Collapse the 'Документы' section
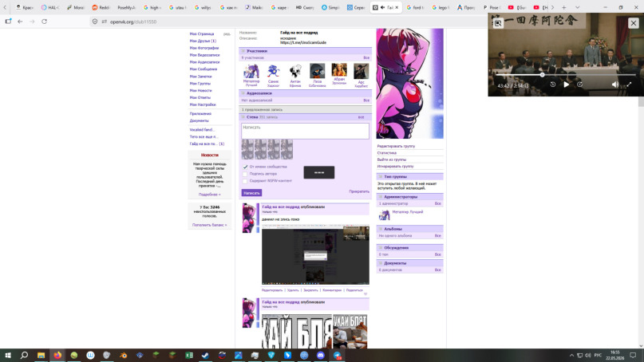Image resolution: width=644 pixels, height=362 pixels. pos(381,262)
